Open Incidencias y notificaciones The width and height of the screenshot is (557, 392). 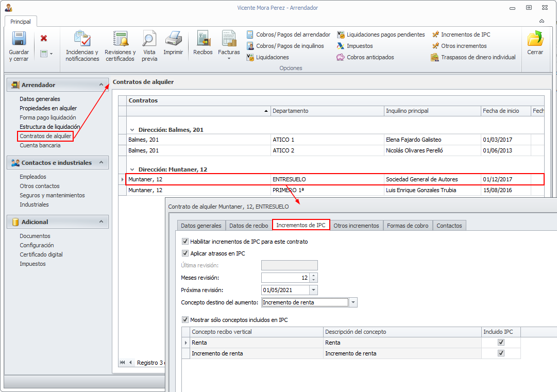82,39
